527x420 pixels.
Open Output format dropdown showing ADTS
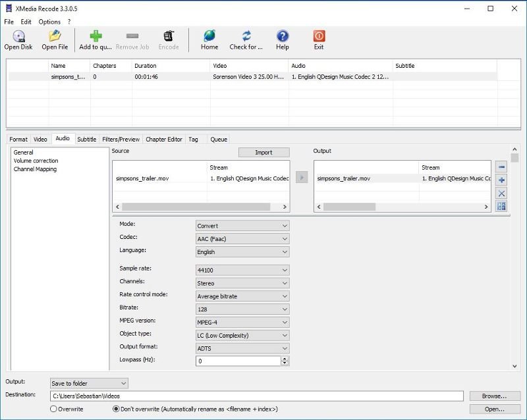242,348
